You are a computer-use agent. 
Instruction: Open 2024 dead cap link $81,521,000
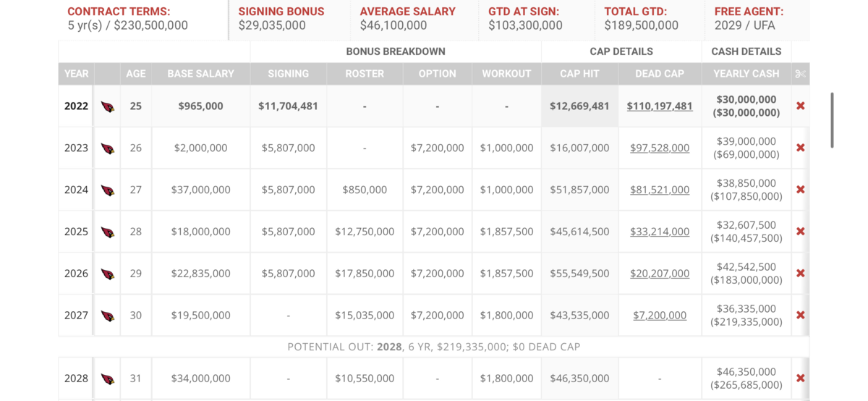click(x=660, y=190)
